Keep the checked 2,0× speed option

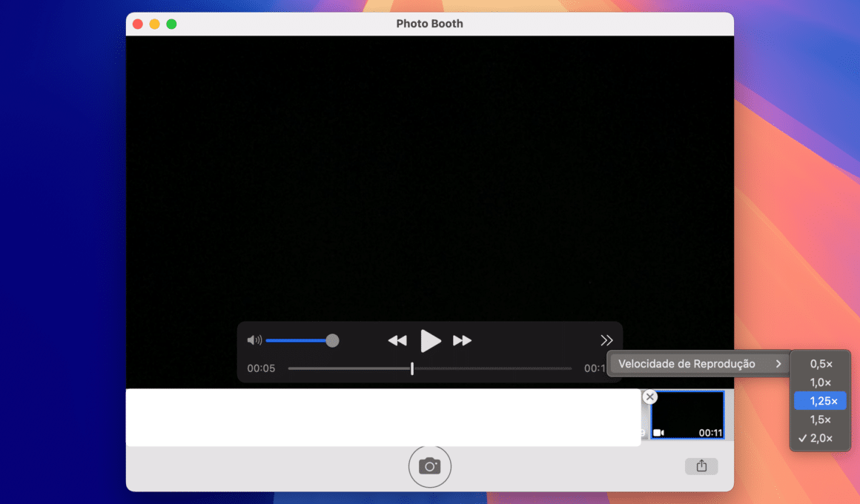click(821, 439)
